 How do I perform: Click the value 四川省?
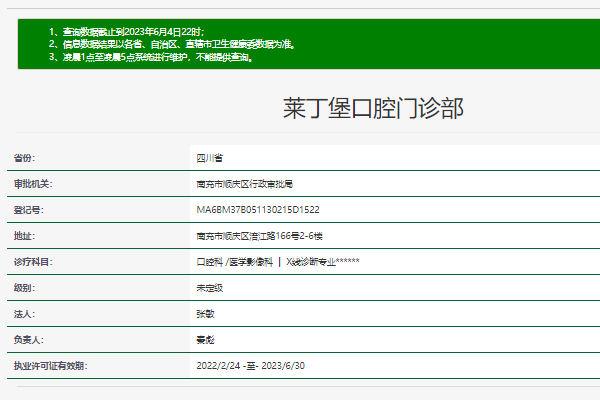[x=209, y=158]
